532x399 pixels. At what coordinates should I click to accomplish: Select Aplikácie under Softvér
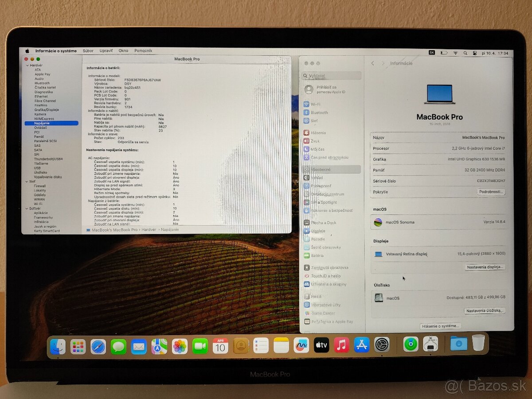tap(41, 213)
